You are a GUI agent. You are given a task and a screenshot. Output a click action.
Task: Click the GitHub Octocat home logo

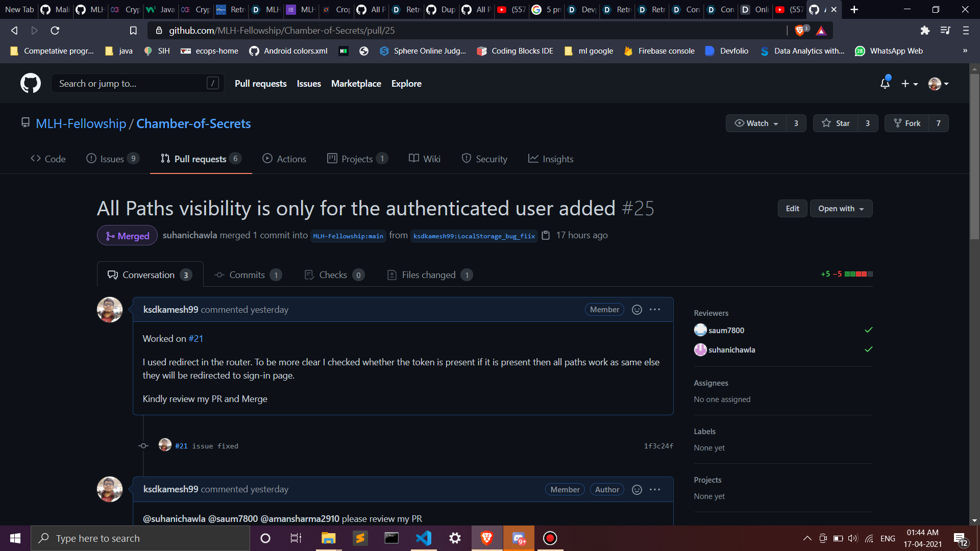(31, 83)
